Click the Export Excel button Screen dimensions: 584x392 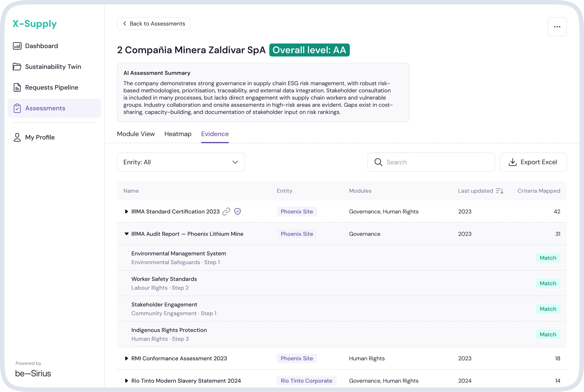pyautogui.click(x=533, y=162)
